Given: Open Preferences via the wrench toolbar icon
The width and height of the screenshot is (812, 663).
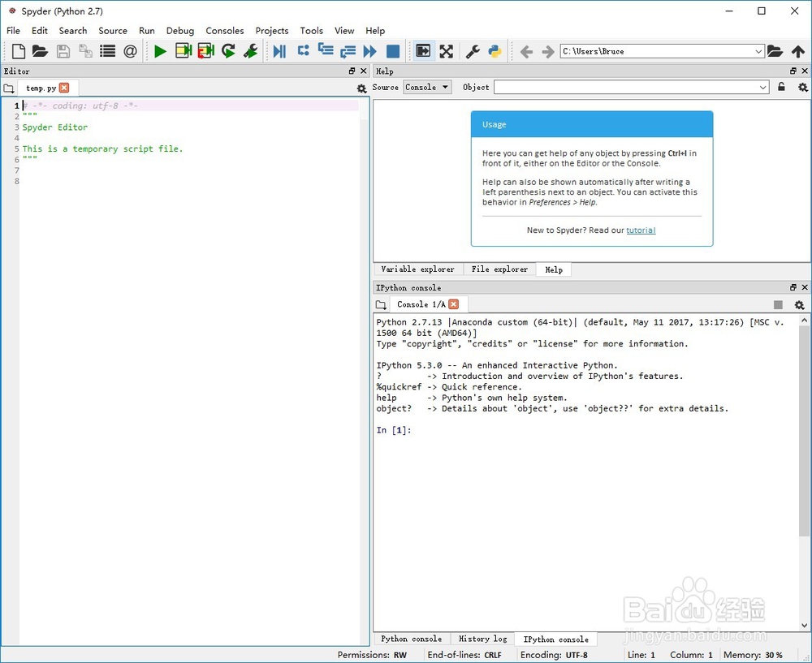Looking at the screenshot, I should (473, 51).
